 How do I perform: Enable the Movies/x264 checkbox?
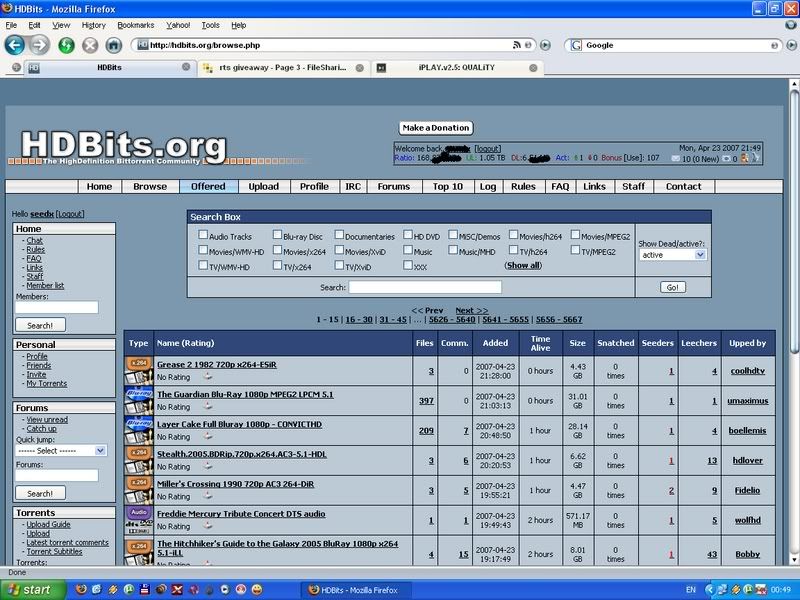click(277, 250)
